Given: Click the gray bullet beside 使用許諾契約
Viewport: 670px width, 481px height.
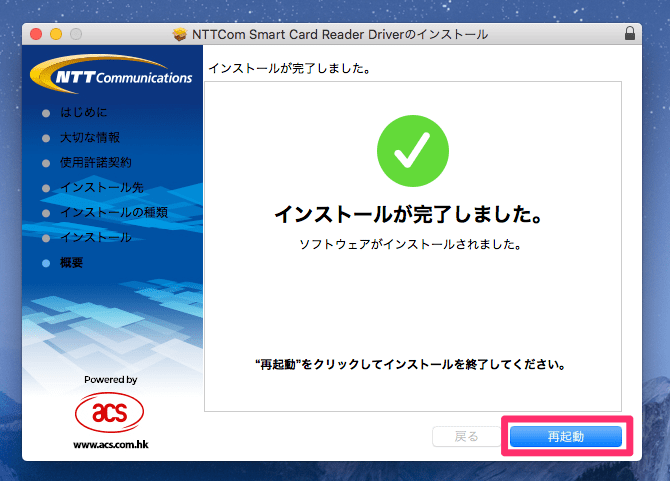Looking at the screenshot, I should (46, 163).
